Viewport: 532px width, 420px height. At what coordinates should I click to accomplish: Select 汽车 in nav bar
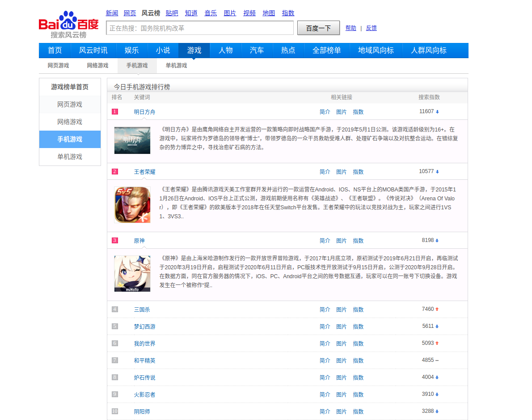coord(257,50)
